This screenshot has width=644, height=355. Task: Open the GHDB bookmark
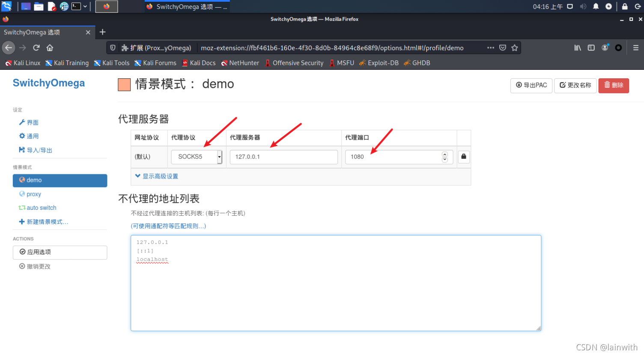click(417, 63)
